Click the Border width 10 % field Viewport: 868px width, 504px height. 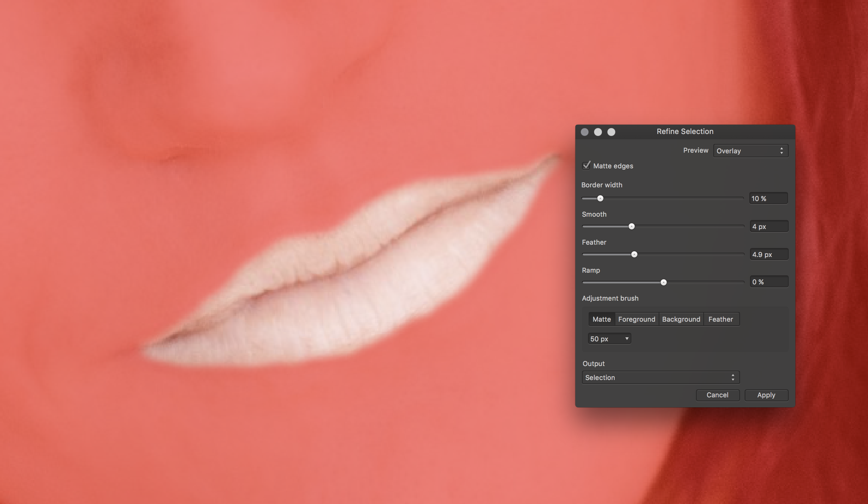[x=768, y=198]
